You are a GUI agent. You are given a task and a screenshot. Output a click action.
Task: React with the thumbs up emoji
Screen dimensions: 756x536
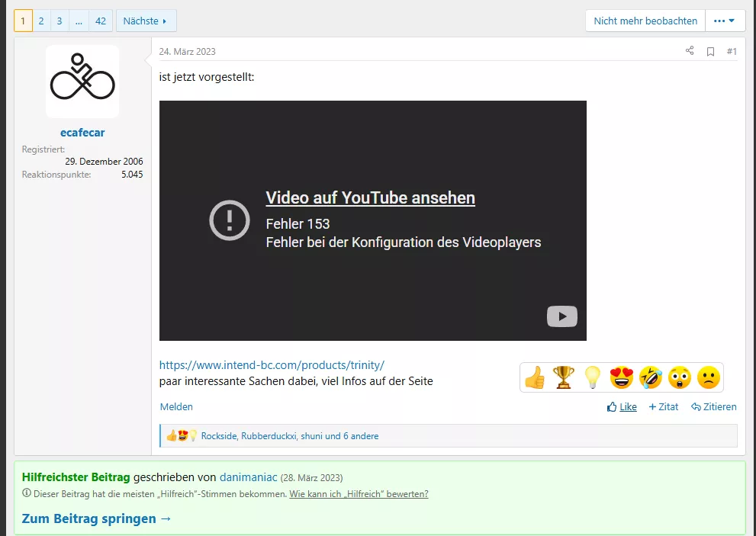pos(535,377)
